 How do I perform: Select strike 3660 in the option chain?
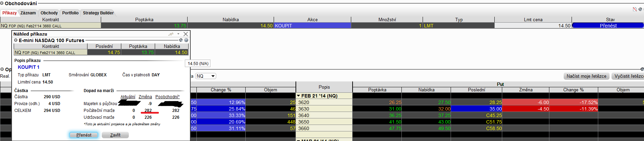click(324, 128)
